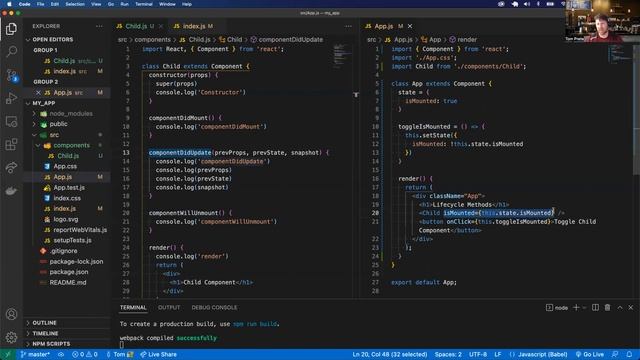Open the Manage gear icon
The height and width of the screenshot is (360, 640).
tap(11, 337)
